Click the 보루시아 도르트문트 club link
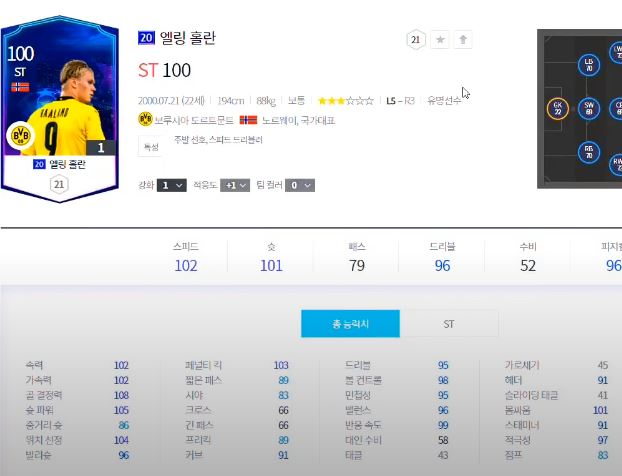622x476 pixels. 194,120
